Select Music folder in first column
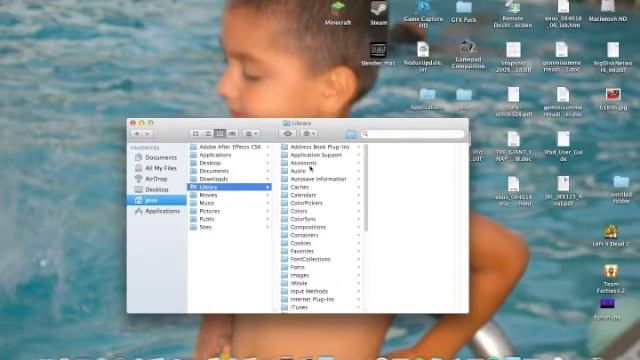The image size is (640, 360). point(229,203)
